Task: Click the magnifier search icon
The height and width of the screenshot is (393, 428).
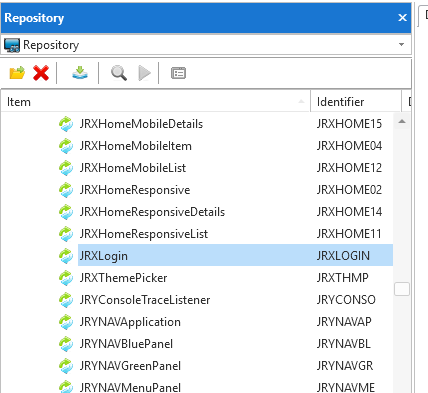Action: coord(119,73)
